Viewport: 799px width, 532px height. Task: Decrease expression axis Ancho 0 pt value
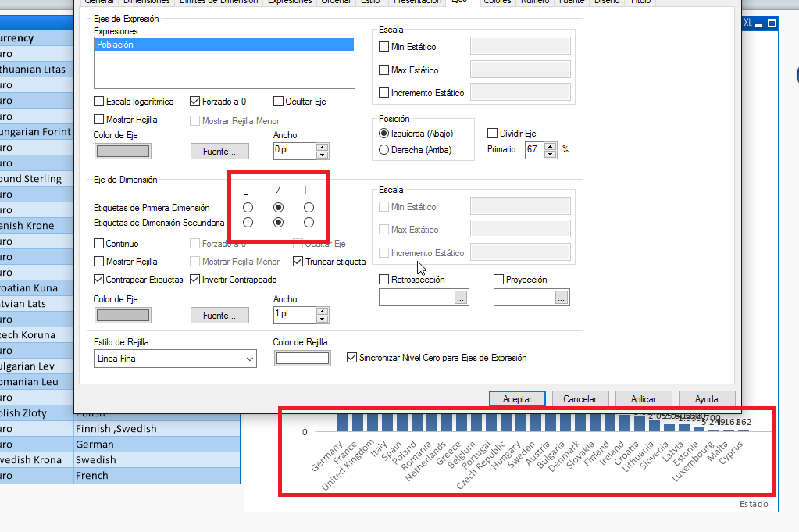(322, 155)
